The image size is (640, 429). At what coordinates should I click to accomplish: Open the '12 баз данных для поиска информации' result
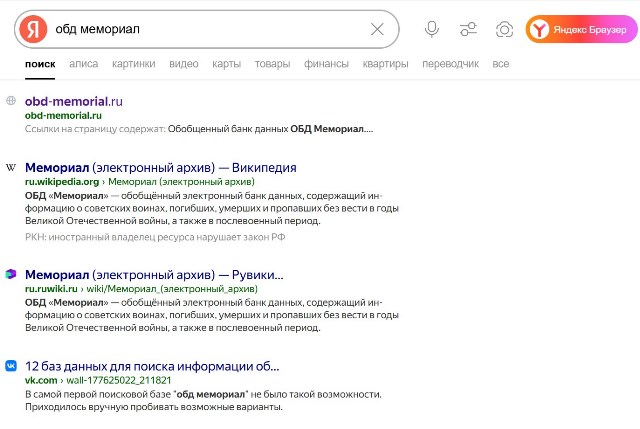(152, 366)
